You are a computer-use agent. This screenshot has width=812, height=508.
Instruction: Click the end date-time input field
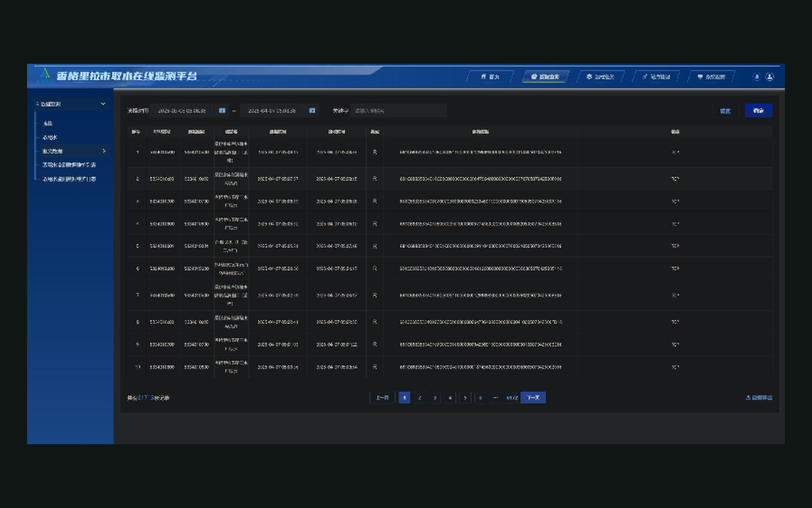pos(272,111)
